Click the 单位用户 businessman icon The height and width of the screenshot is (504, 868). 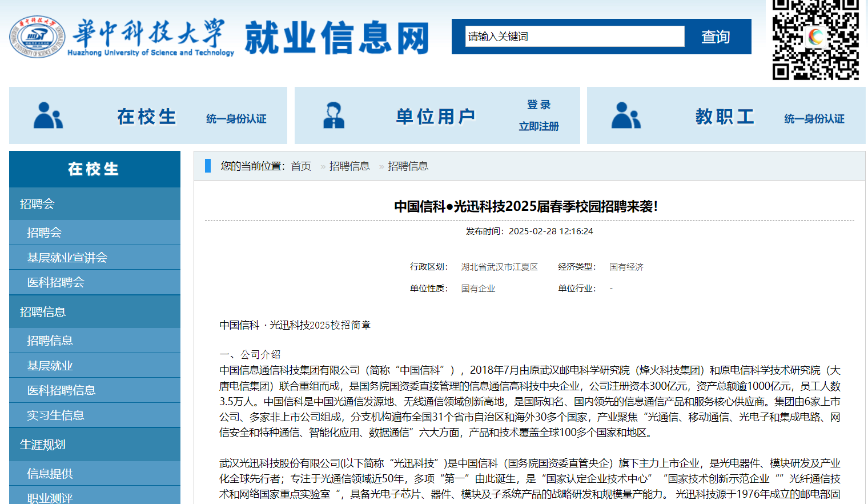click(334, 115)
